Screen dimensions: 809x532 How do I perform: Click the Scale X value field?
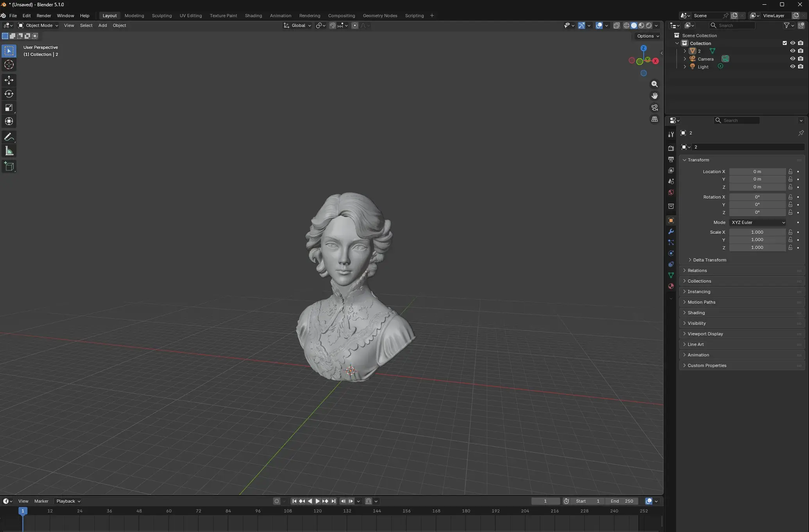757,232
